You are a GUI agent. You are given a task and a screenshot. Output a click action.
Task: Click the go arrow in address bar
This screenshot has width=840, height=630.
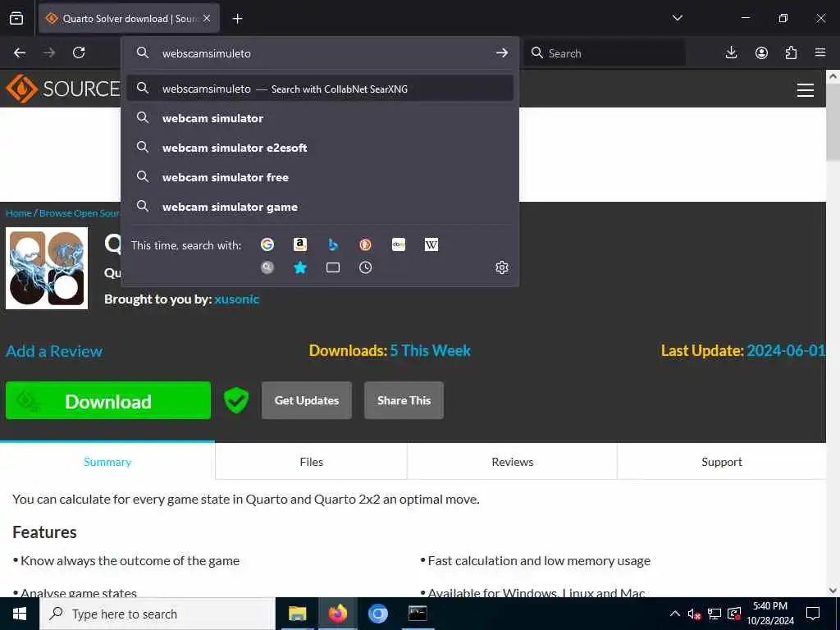coord(501,52)
